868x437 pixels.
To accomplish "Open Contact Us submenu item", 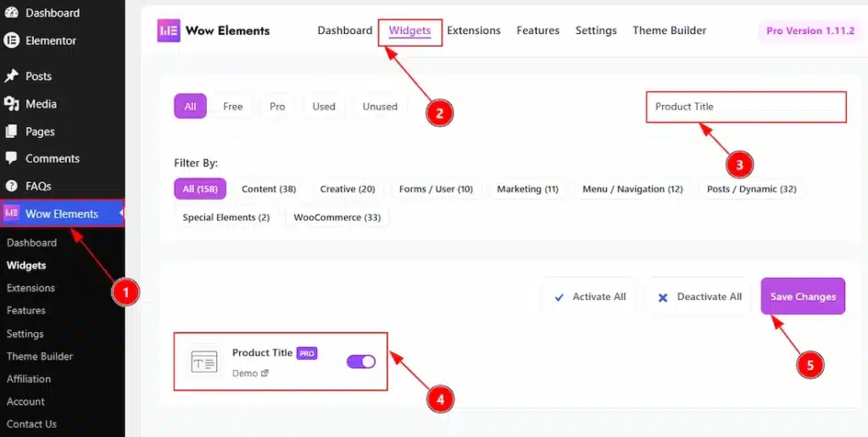I will pos(31,424).
